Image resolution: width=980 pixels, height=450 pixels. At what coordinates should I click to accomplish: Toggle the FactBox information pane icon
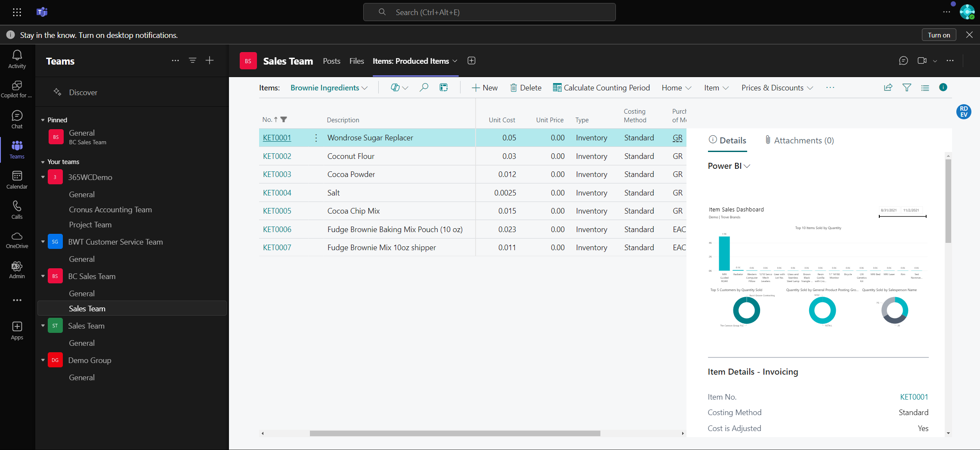(x=943, y=87)
